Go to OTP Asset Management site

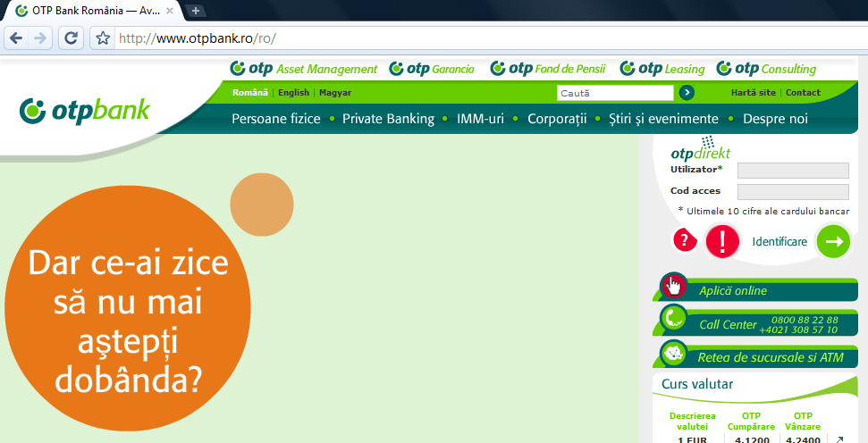point(304,69)
